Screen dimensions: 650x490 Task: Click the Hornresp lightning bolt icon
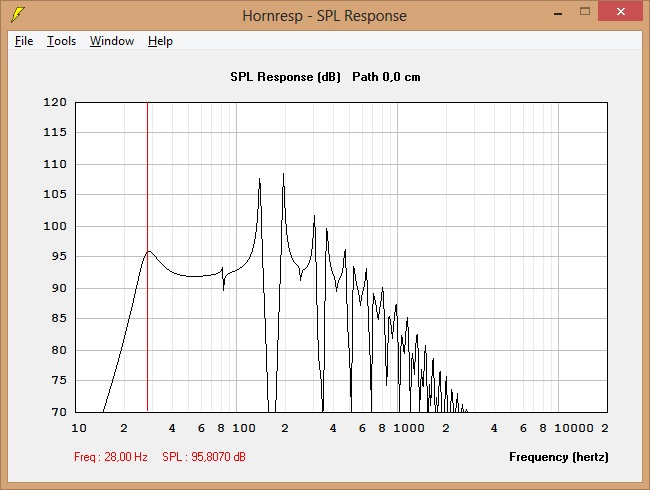click(17, 15)
